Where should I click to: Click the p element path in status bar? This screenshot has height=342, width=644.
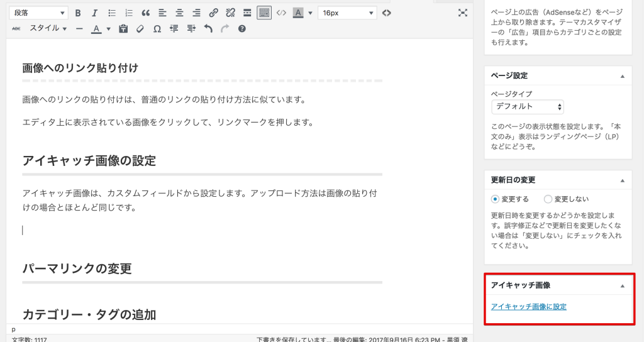point(14,329)
